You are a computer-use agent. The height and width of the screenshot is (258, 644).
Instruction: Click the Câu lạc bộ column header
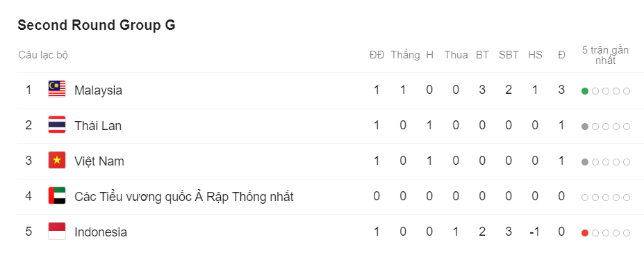click(43, 55)
